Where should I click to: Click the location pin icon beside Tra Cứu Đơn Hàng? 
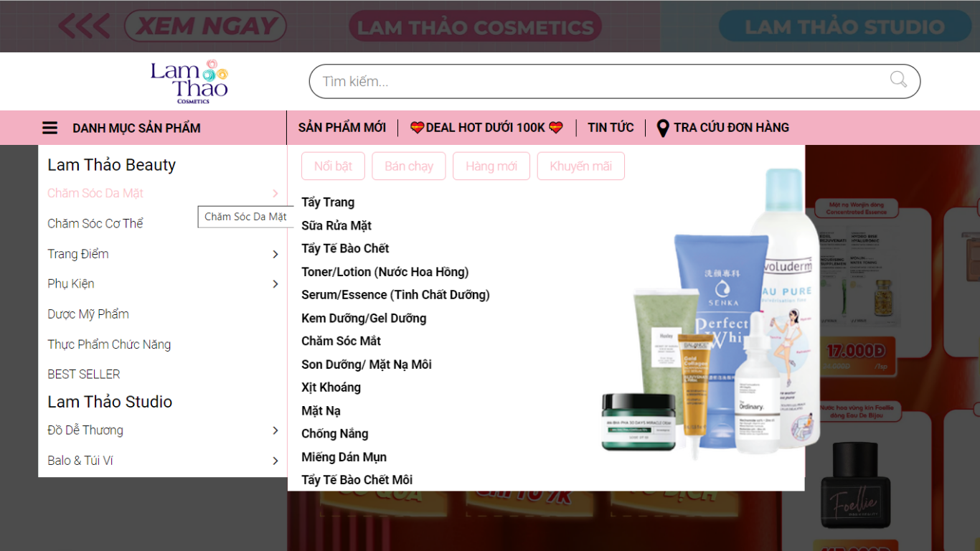coord(663,128)
